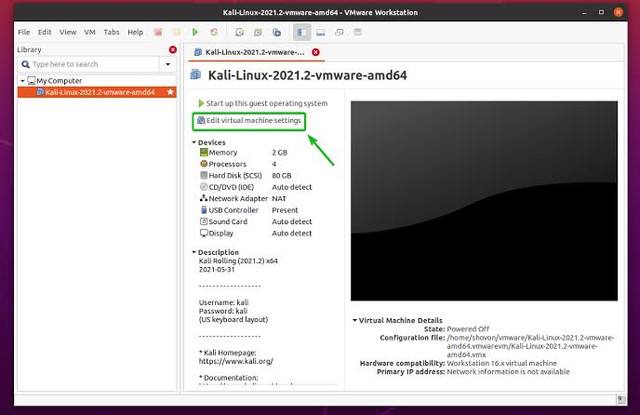Toggle the library sidebar view icon

tap(302, 32)
